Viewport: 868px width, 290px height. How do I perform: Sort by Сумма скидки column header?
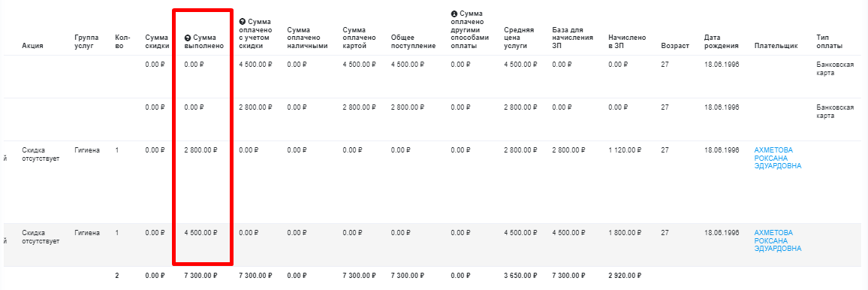pos(157,41)
